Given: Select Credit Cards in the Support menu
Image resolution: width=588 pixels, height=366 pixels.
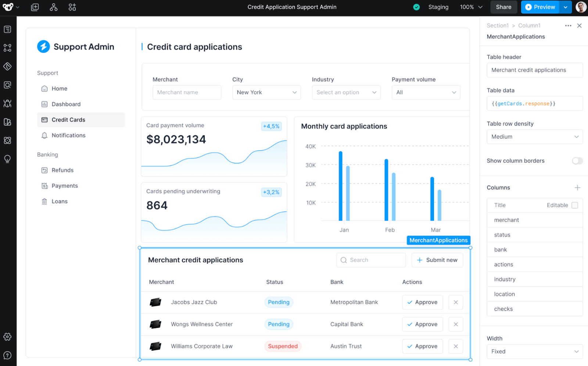Looking at the screenshot, I should tap(68, 120).
